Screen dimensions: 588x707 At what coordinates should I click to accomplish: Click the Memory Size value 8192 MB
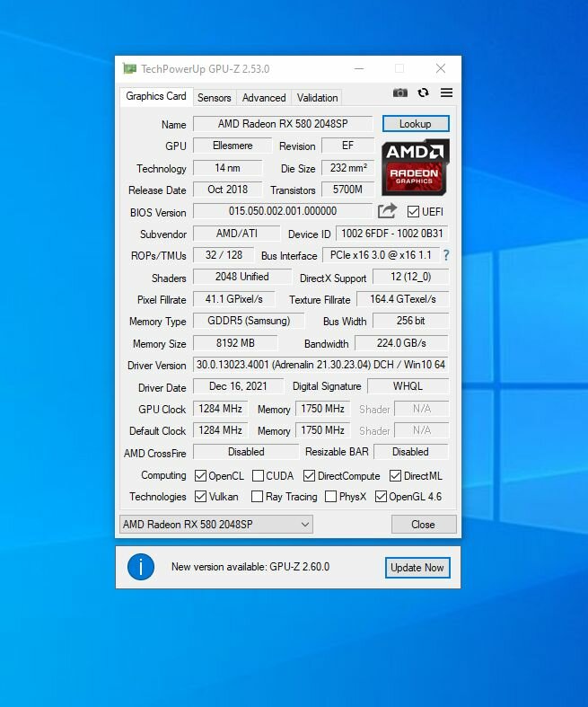coord(235,343)
